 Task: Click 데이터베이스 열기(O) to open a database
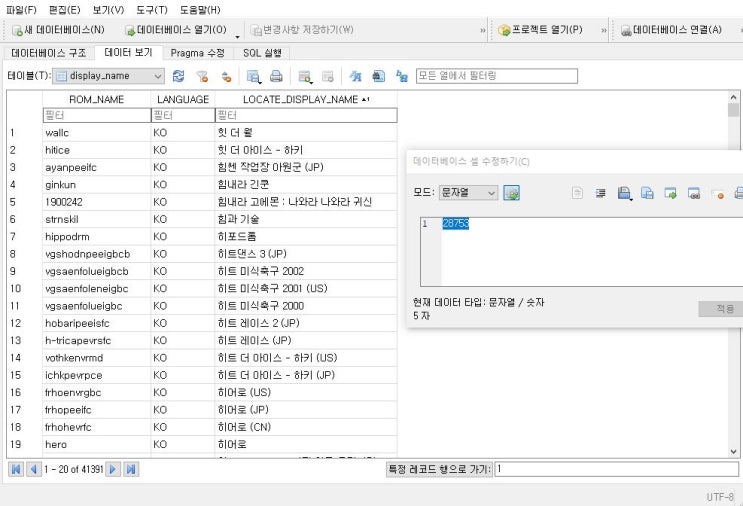(x=175, y=30)
